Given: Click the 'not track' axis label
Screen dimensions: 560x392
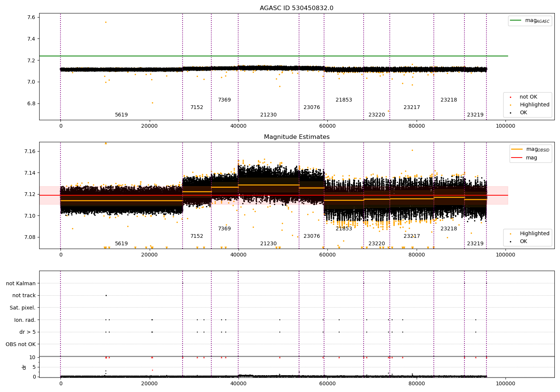Looking at the screenshot, I should (x=24, y=296).
